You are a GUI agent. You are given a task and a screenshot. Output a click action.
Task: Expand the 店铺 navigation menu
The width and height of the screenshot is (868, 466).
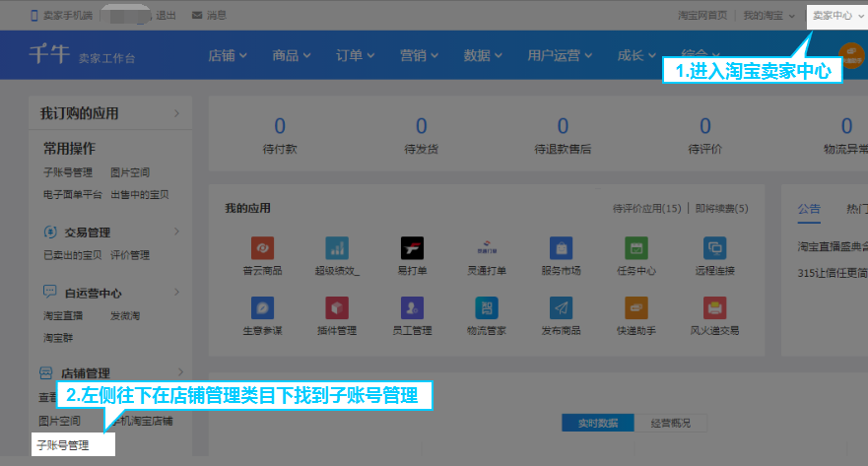pos(228,55)
